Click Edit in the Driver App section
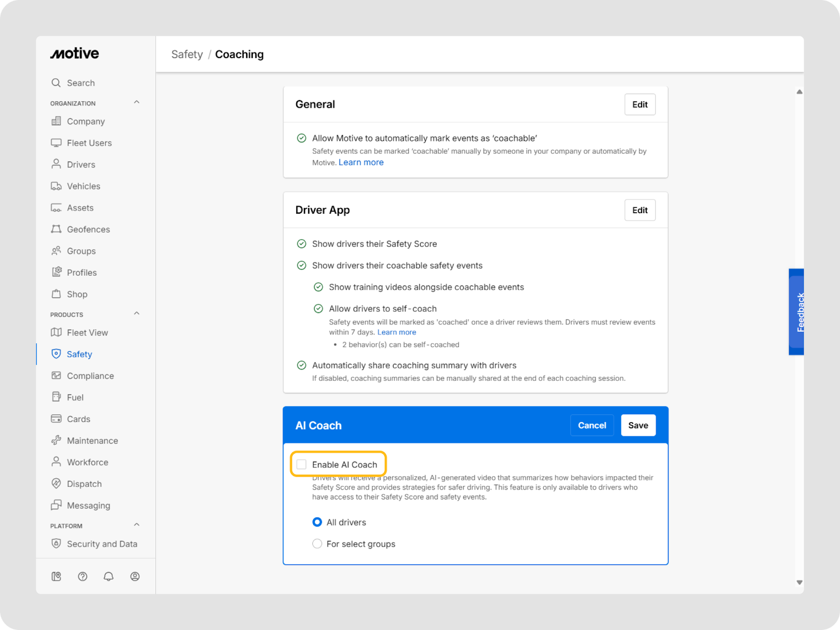 (x=639, y=210)
